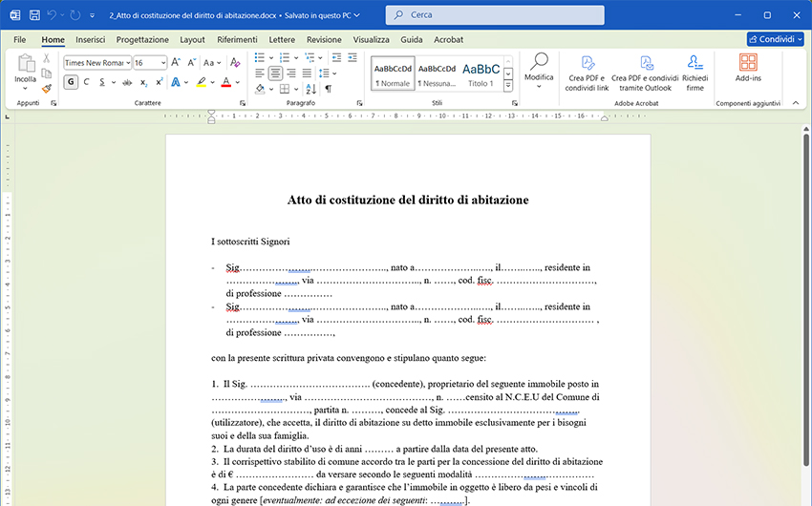
Task: Click the Save icon in title bar
Action: click(34, 15)
